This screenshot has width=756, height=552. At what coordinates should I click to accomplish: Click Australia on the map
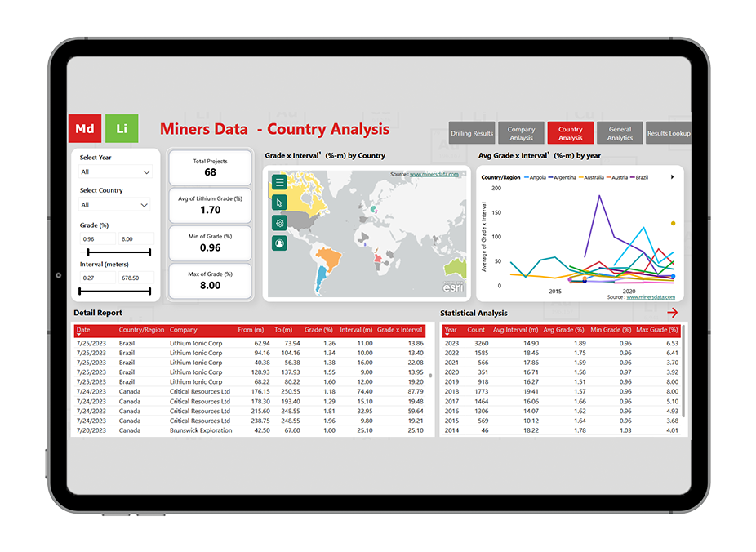tap(456, 268)
